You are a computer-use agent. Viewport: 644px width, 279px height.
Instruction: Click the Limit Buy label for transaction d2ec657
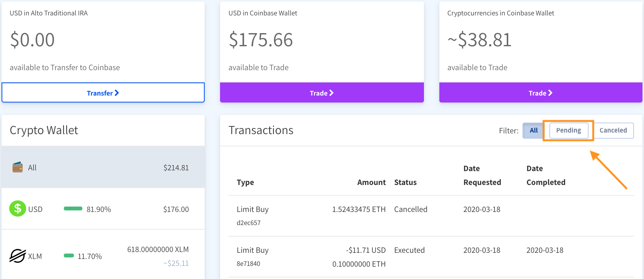point(253,209)
